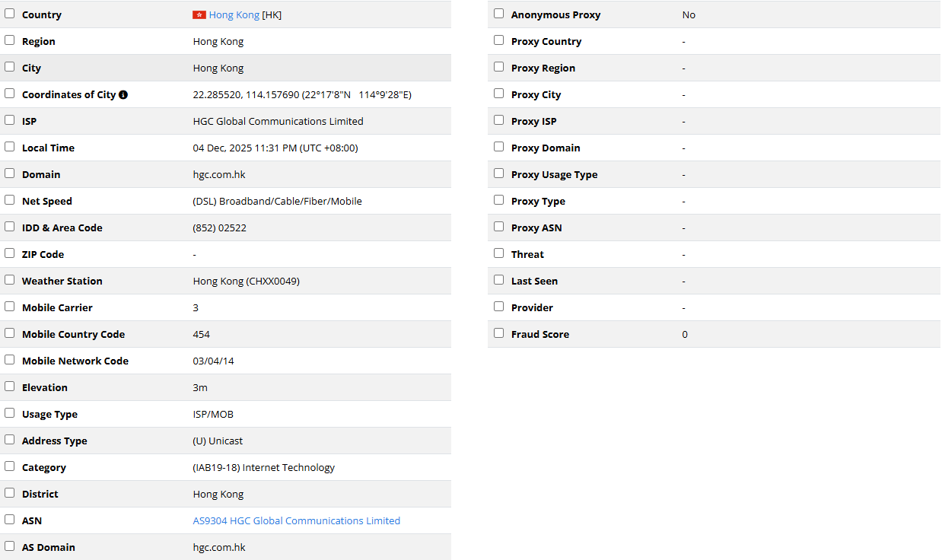Check the Local Time checkbox
Screen dimensions: 942x560
click(x=10, y=147)
